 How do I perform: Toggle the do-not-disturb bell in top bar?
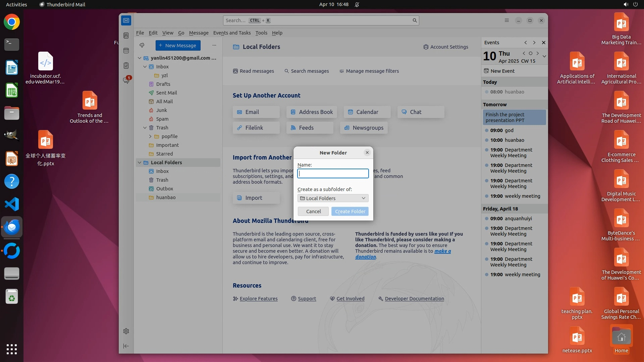(x=357, y=4)
